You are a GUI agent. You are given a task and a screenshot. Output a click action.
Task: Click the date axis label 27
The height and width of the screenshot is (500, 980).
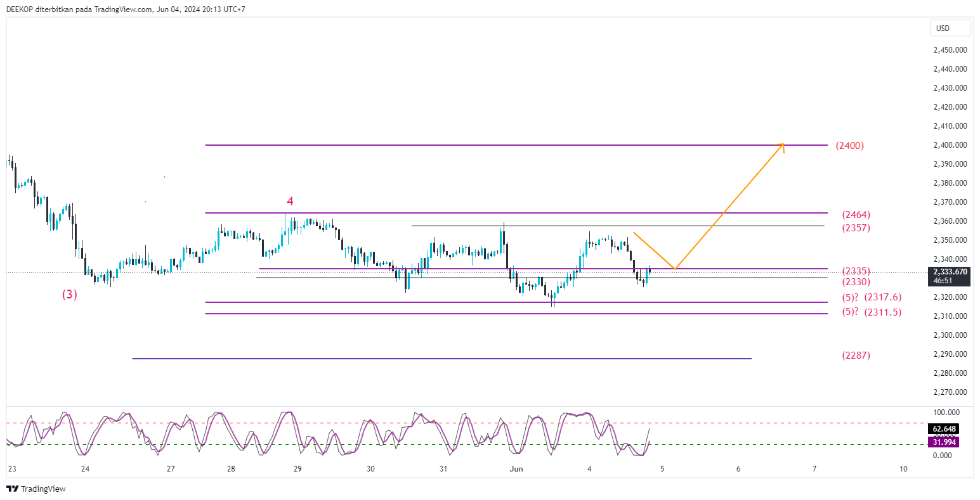coord(171,470)
